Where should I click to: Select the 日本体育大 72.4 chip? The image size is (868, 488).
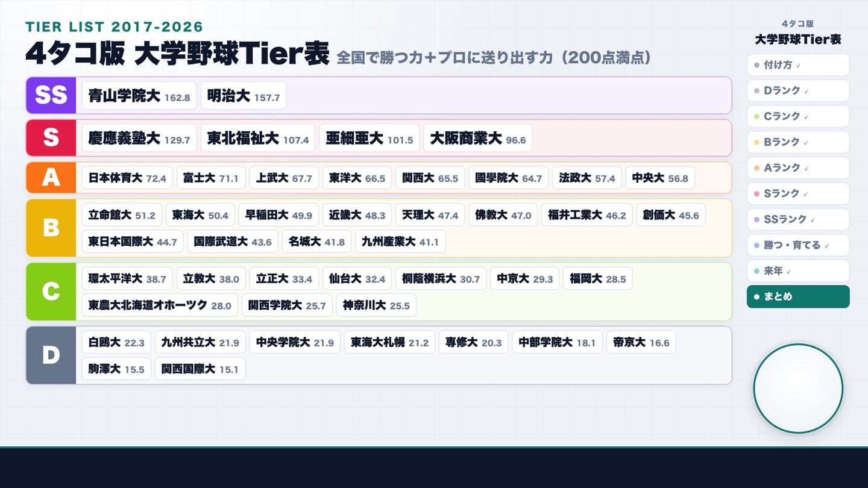(x=127, y=178)
